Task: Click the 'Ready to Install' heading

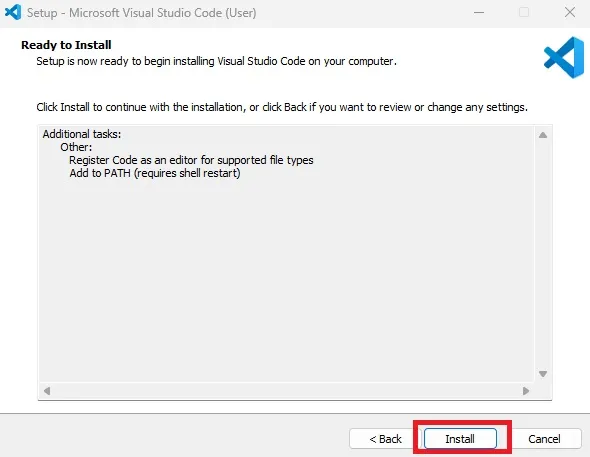Action: [x=66, y=45]
